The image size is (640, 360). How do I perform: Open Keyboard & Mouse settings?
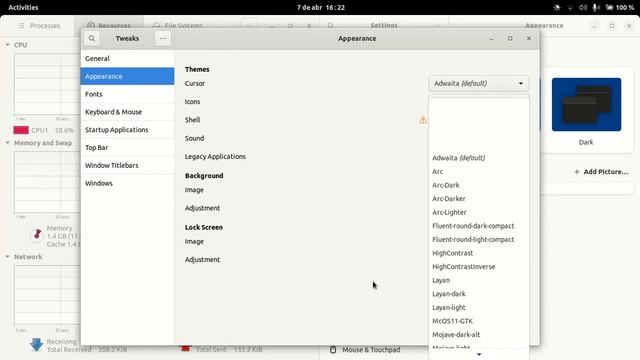click(x=127, y=112)
